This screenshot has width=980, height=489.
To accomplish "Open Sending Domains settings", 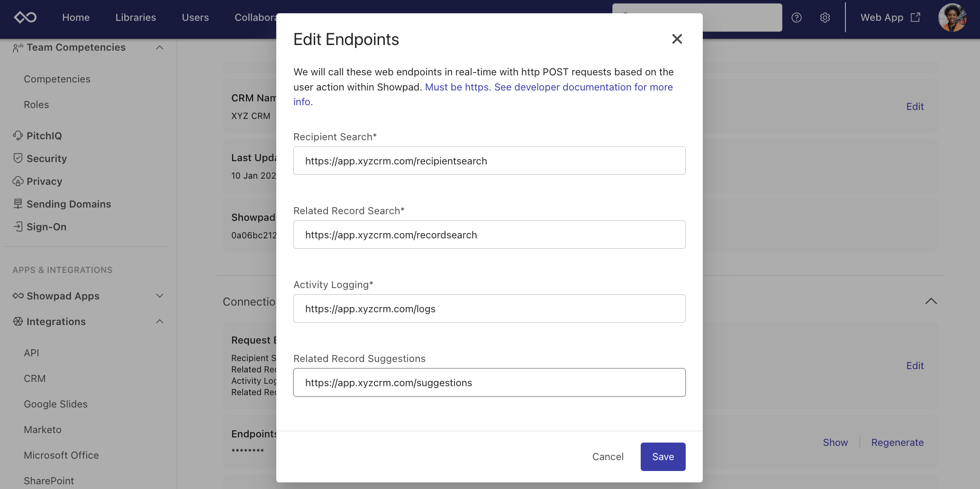I will pos(69,204).
